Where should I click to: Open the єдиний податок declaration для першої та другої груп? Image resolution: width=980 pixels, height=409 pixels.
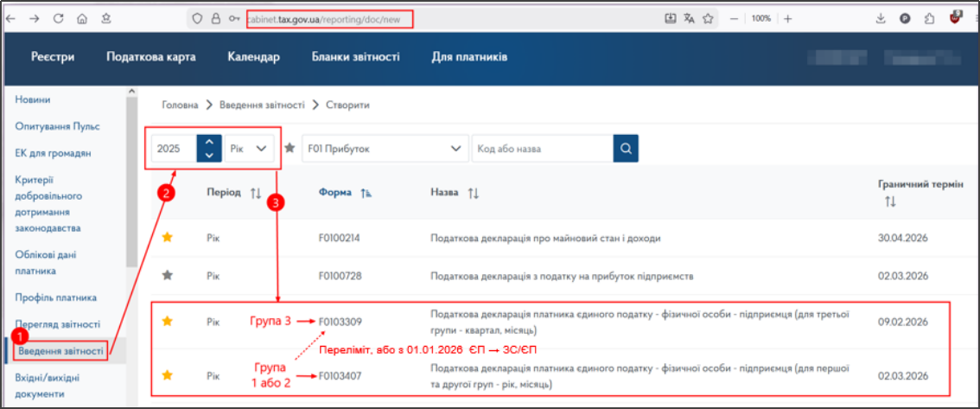click(640, 375)
